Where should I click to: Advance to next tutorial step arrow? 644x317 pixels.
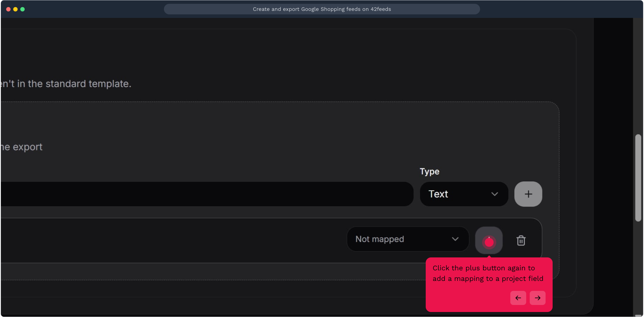pyautogui.click(x=537, y=298)
